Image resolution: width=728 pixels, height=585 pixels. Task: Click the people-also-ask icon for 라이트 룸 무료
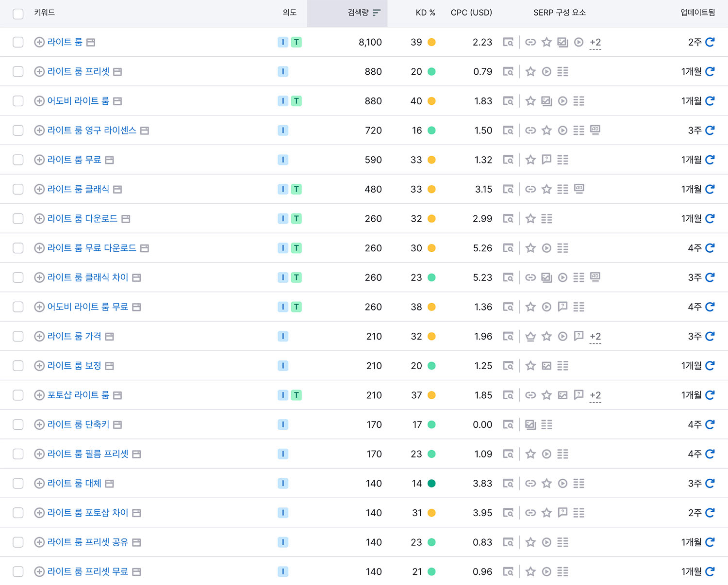[546, 159]
